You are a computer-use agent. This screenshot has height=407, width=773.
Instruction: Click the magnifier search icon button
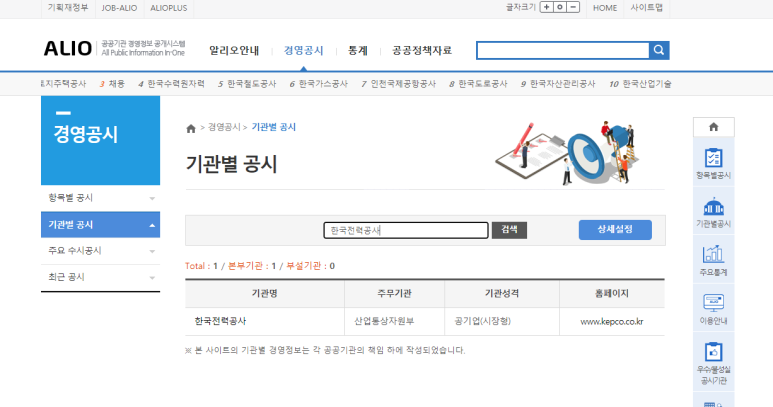[659, 50]
